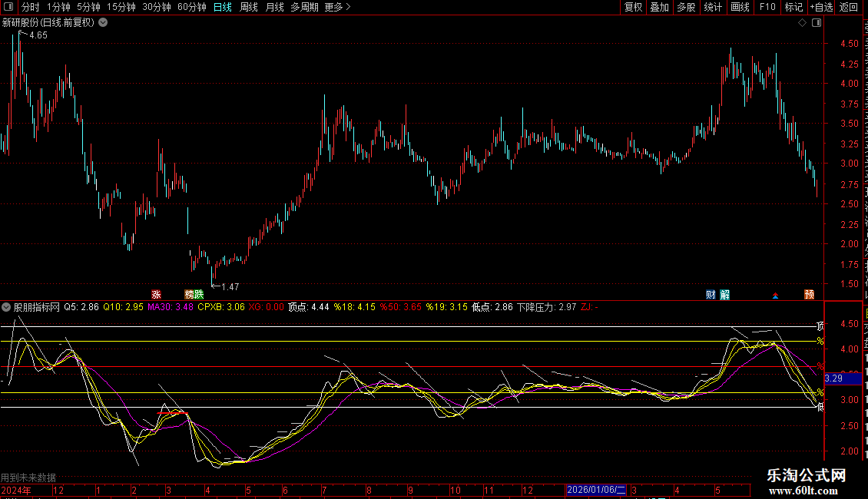Click the Q5: 2.86 indicator value

(81, 307)
